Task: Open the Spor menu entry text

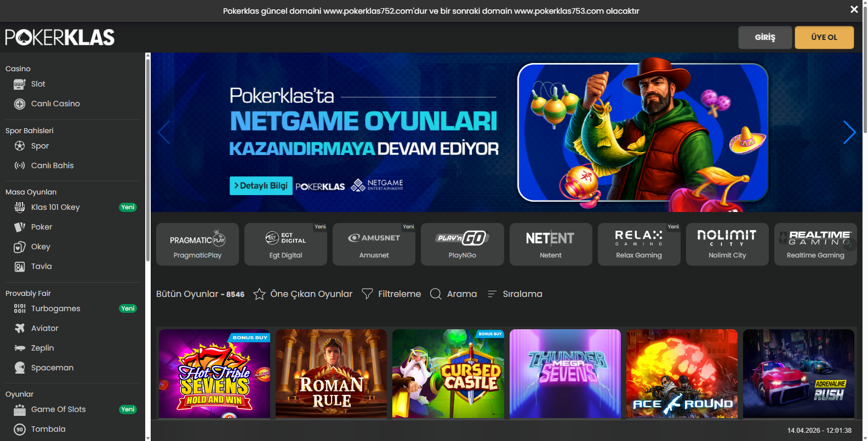Action: pyautogui.click(x=40, y=146)
